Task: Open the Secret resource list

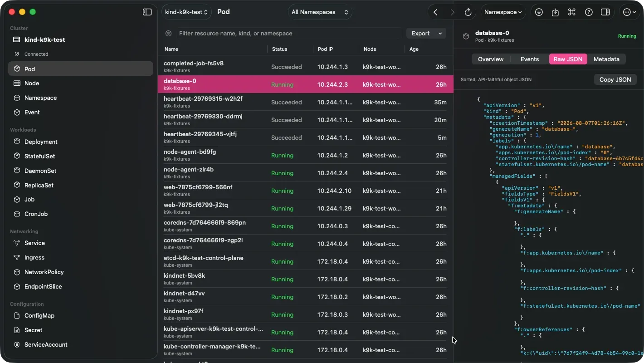Action: (81, 330)
